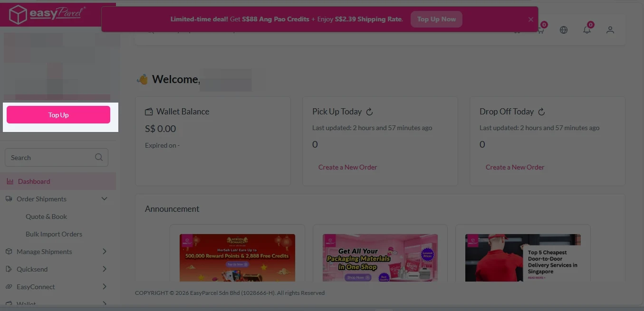Open Bulk Import Orders

coord(54,234)
